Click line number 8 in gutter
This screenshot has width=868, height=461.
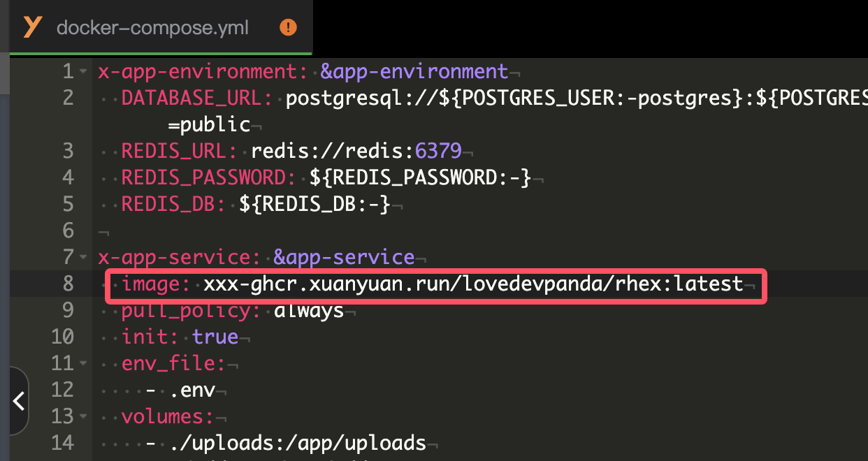(68, 284)
